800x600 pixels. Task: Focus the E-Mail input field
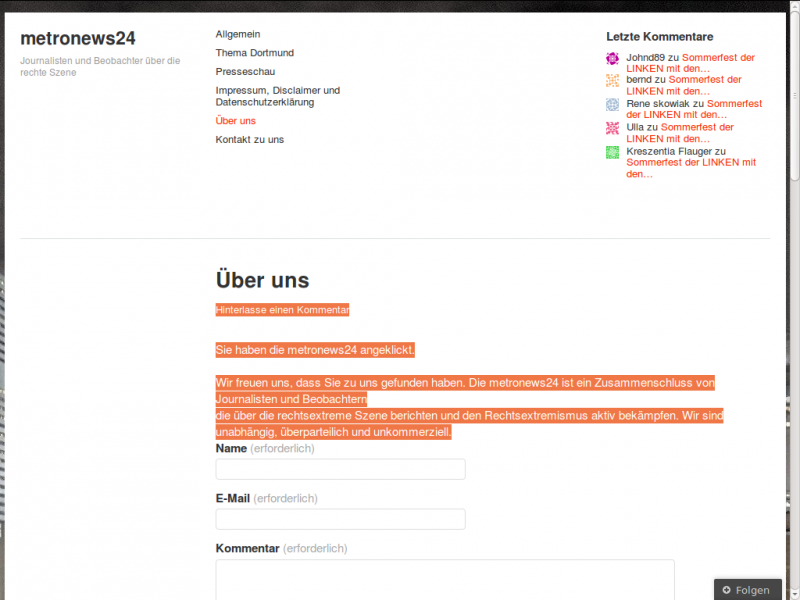pos(340,519)
